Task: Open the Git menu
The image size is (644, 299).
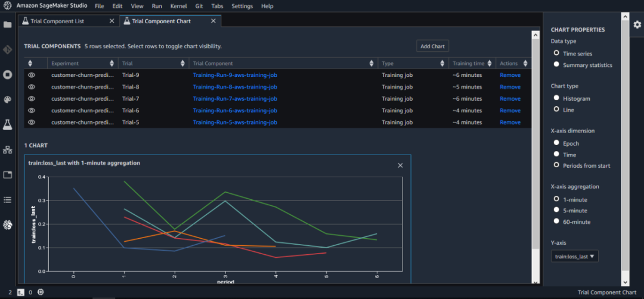Action: coord(199,6)
